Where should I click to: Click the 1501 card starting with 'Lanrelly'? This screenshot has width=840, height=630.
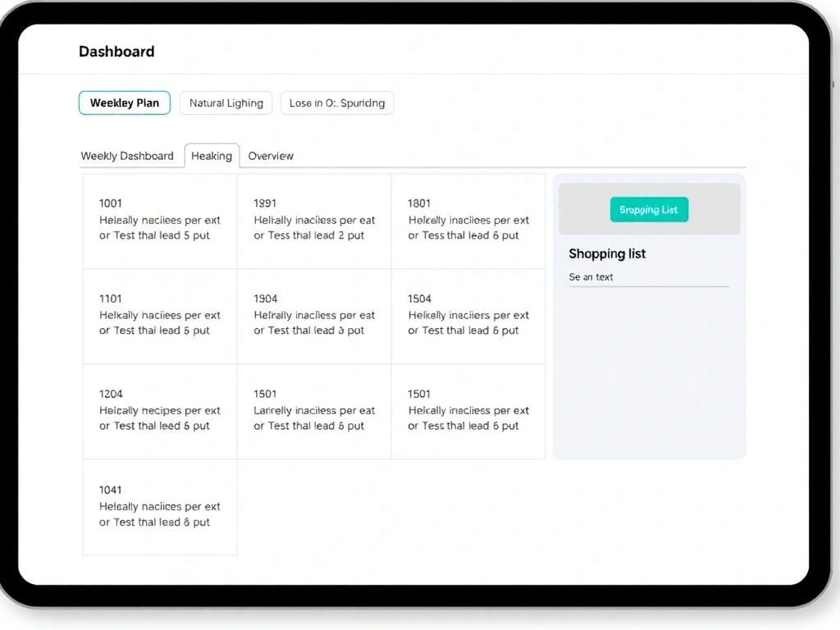[x=314, y=411]
